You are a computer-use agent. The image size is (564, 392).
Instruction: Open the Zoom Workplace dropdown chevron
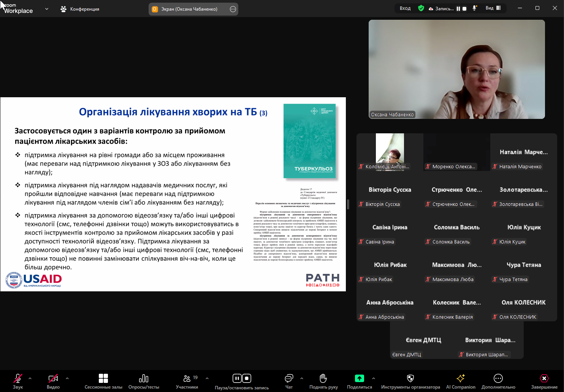click(47, 9)
